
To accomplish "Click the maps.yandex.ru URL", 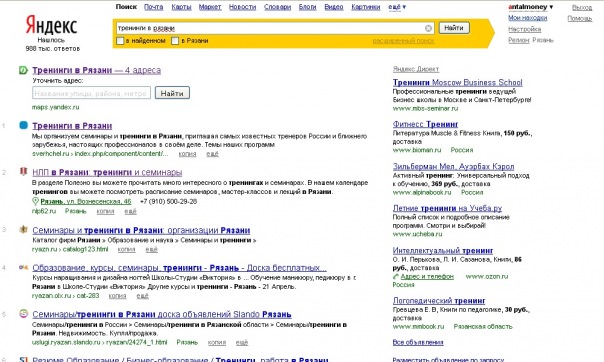I will coord(55,107).
